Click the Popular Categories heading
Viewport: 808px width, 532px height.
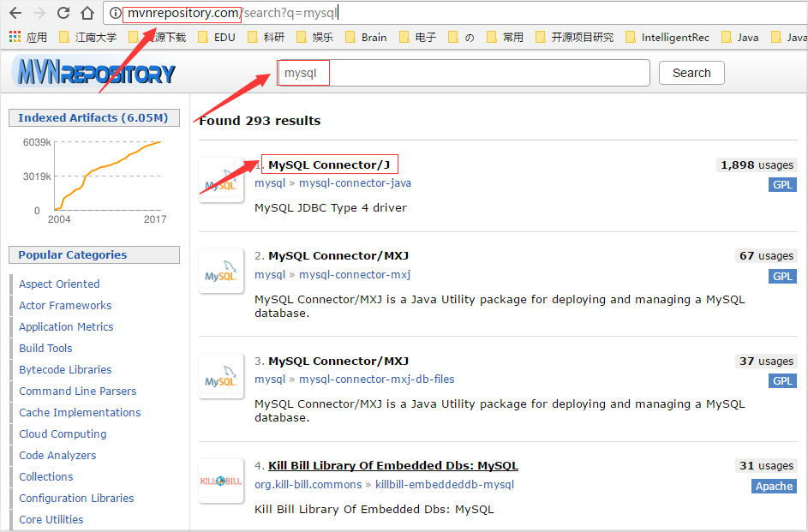[x=93, y=254]
